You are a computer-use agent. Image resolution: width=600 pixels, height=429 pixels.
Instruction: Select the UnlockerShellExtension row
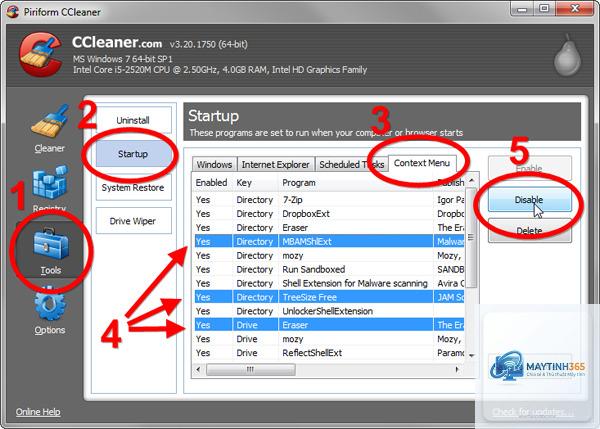329,311
